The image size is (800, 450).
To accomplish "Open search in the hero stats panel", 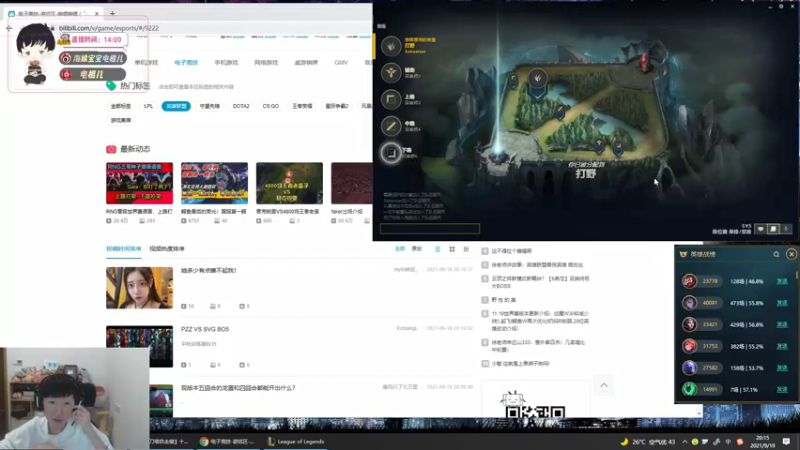I will 776,254.
